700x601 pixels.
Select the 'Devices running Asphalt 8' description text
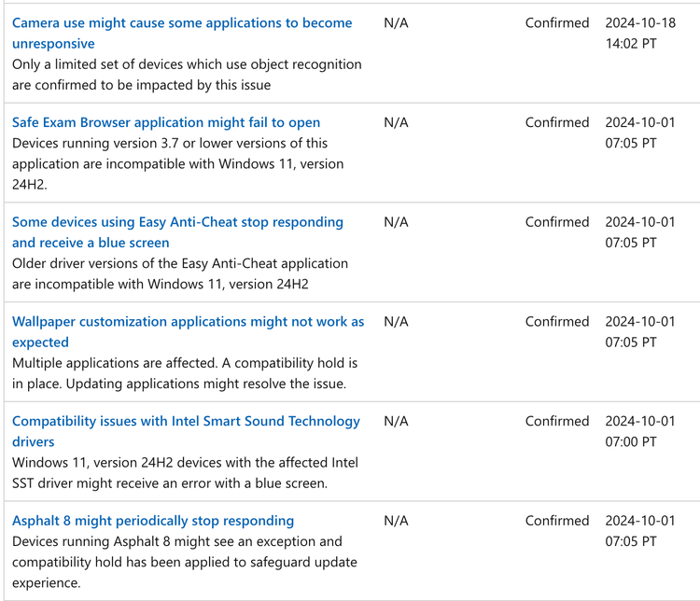coord(185,562)
